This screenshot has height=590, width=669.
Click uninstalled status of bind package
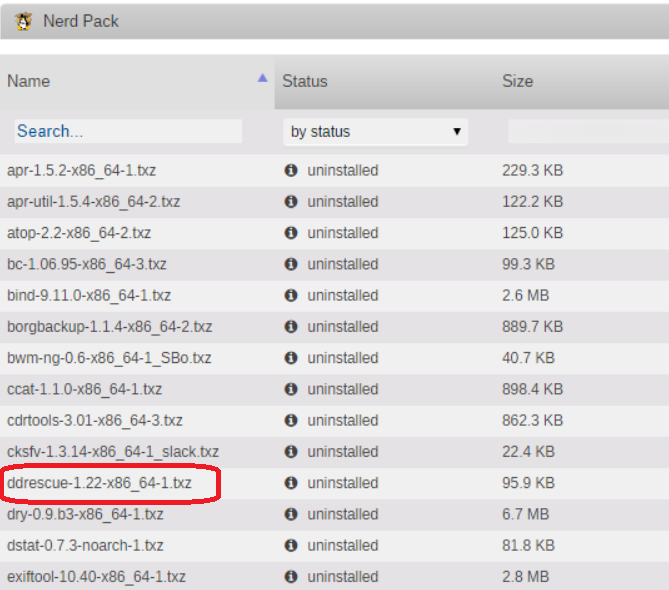point(343,295)
